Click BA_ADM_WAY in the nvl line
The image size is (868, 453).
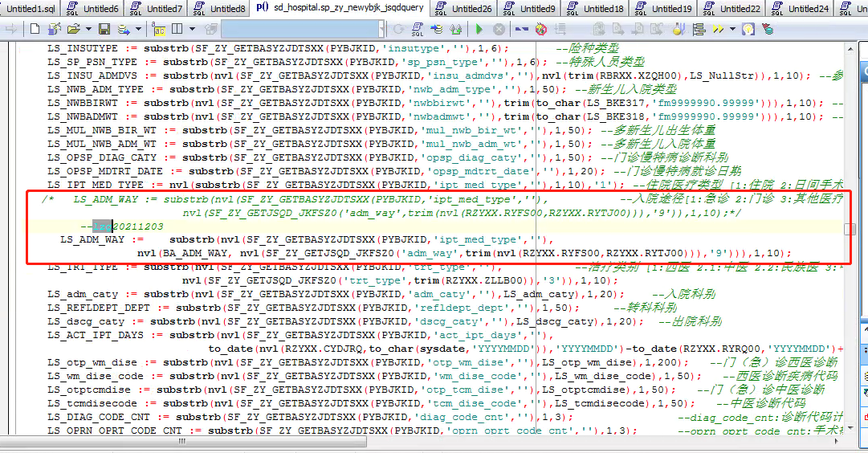click(195, 253)
